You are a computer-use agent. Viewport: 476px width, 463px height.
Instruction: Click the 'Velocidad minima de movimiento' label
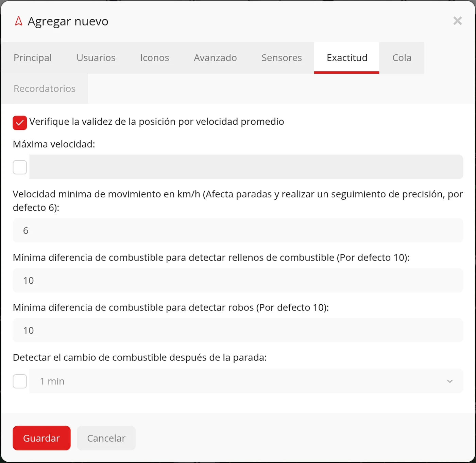click(x=238, y=200)
